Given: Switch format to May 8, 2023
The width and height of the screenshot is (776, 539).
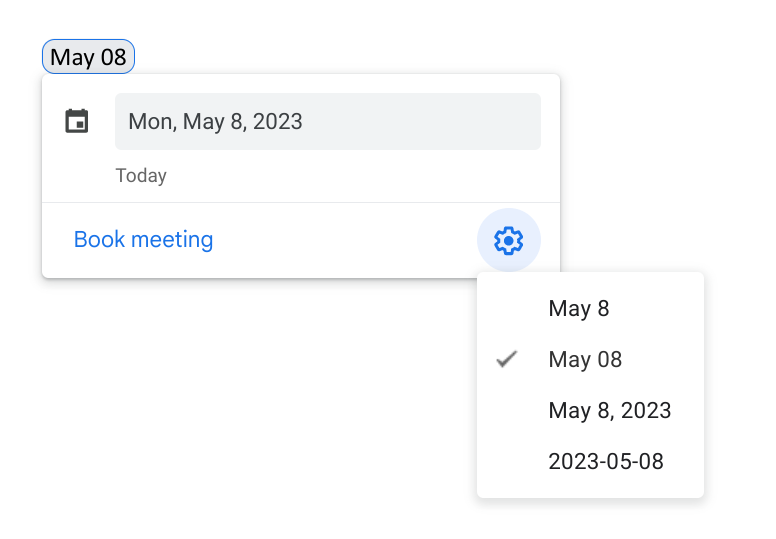Looking at the screenshot, I should pos(609,411).
